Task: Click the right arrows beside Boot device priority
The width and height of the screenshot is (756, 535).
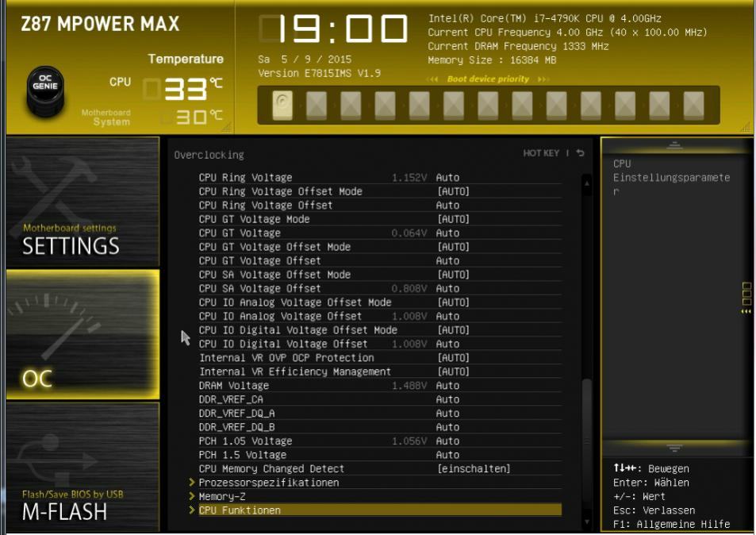Action: [543, 79]
